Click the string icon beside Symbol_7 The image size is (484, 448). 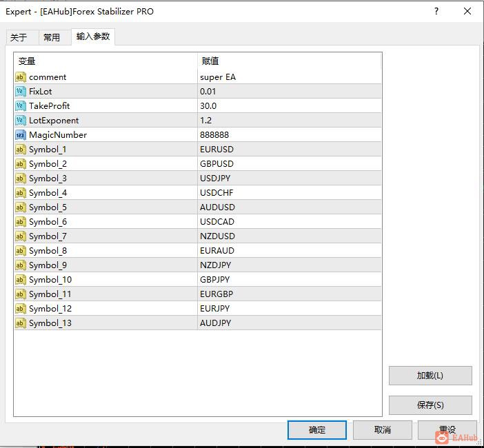coord(21,236)
